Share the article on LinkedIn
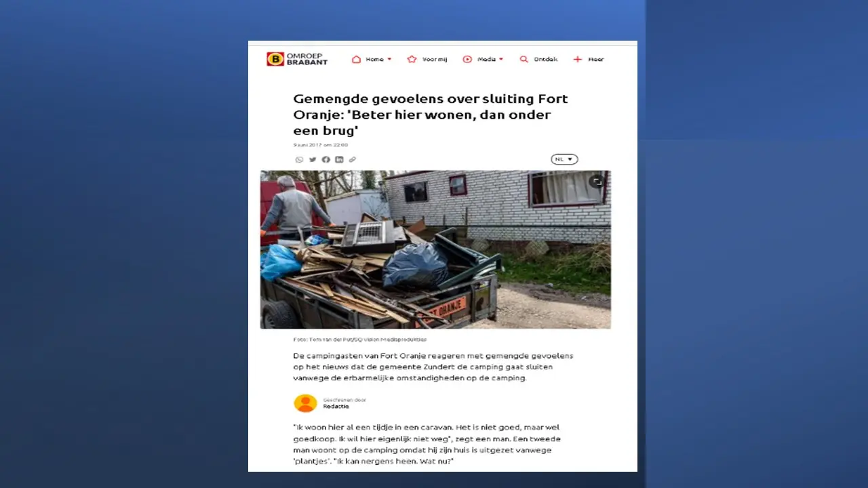The image size is (868, 488). 339,160
